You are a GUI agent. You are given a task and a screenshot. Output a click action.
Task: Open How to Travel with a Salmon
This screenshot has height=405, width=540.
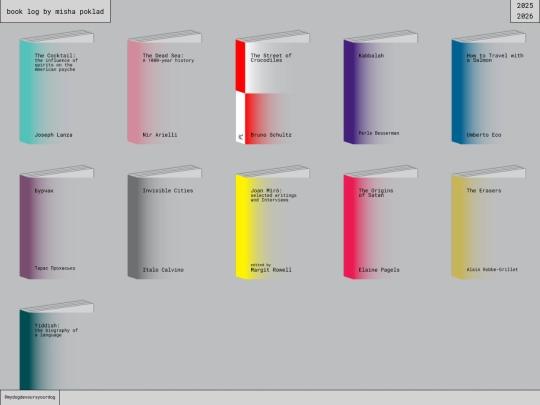pyautogui.click(x=489, y=88)
